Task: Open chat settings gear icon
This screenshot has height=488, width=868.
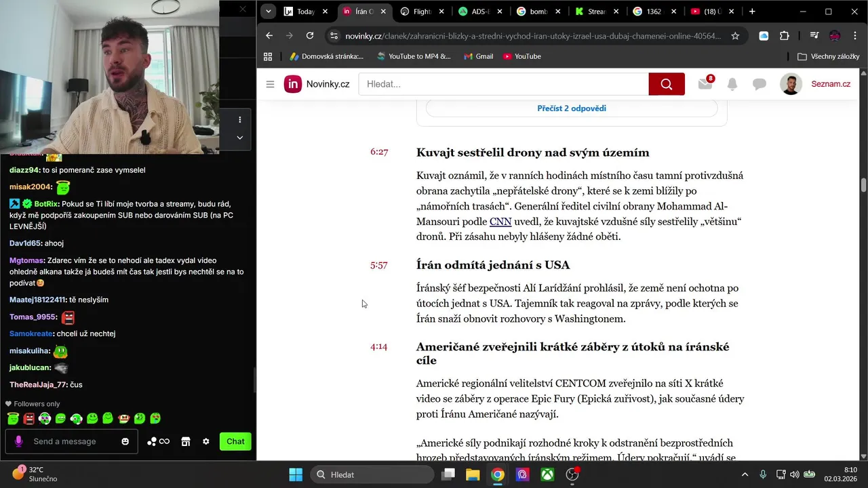Action: 206,441
